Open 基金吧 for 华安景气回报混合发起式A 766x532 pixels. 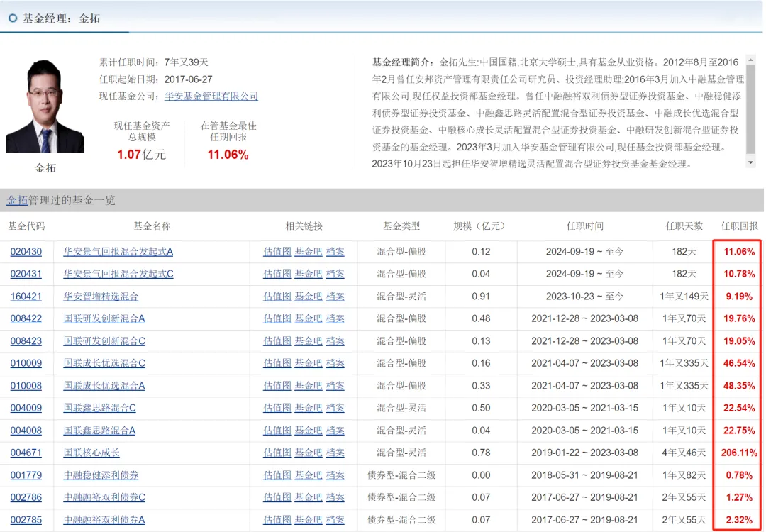click(309, 252)
